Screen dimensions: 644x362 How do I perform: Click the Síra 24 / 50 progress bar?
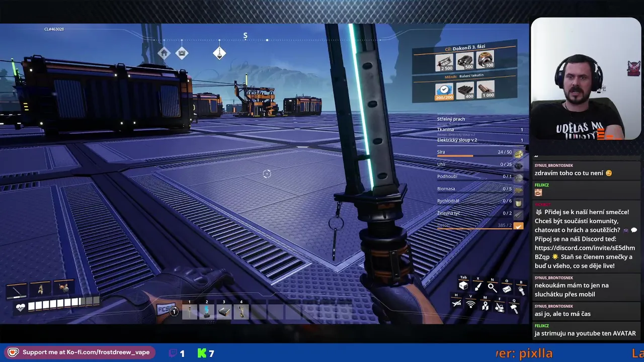(x=474, y=156)
